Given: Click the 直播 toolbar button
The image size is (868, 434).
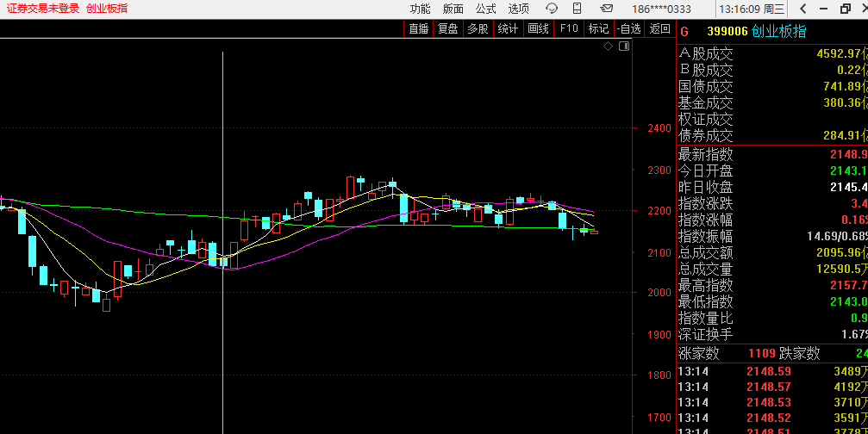Looking at the screenshot, I should pos(419,28).
